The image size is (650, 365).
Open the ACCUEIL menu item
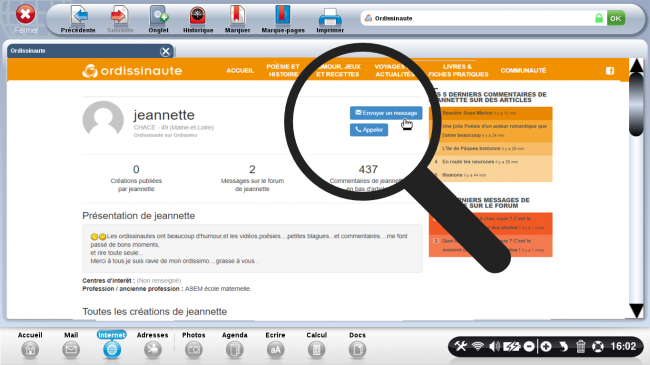click(240, 71)
